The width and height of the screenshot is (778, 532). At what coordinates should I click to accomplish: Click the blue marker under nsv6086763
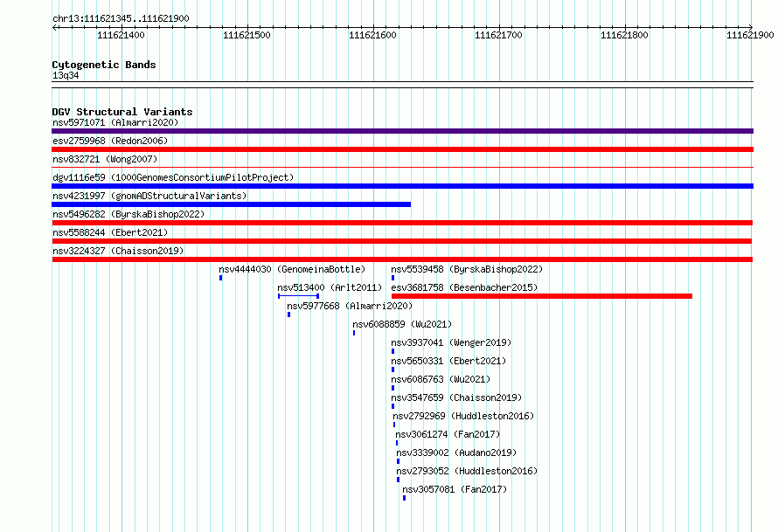393,388
